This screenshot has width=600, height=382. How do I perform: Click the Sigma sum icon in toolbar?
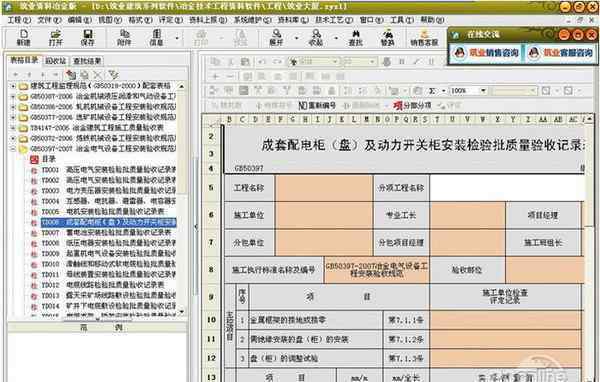point(432,91)
